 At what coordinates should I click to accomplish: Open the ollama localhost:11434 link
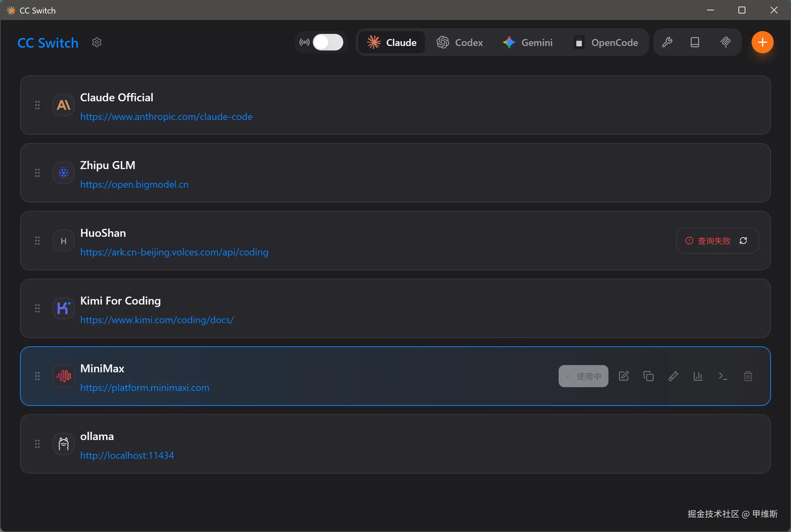coord(127,455)
